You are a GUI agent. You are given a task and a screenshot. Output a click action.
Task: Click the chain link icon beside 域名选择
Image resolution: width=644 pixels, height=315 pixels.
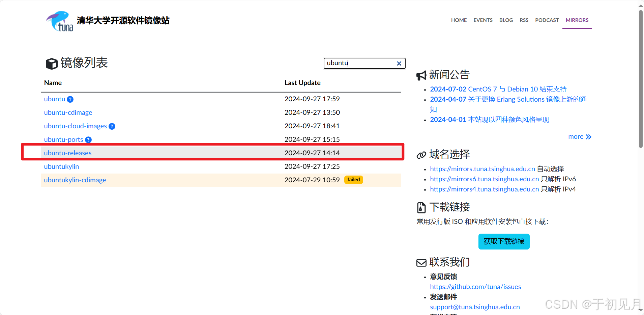[421, 155]
